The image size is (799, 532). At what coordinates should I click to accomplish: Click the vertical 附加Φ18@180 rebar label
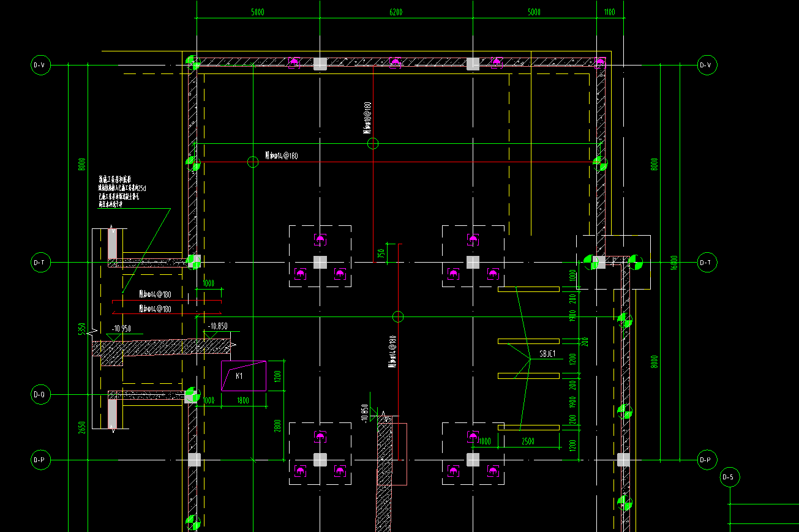tap(367, 118)
